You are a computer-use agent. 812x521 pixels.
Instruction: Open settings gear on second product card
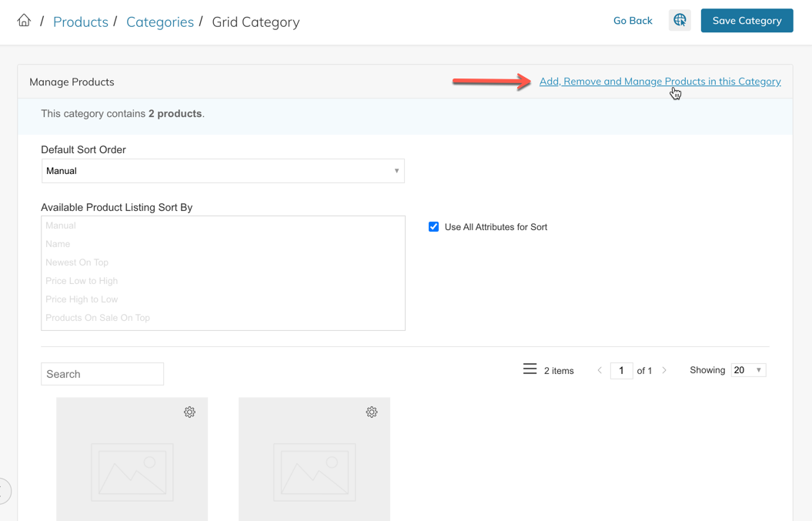(x=372, y=412)
